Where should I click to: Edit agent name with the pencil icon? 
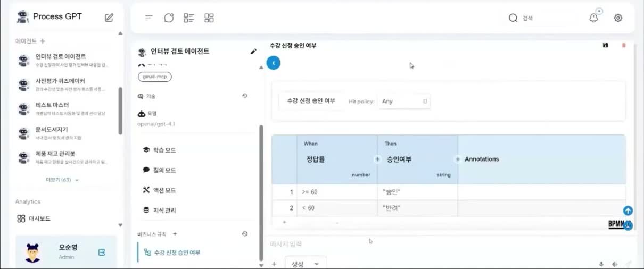point(253,52)
